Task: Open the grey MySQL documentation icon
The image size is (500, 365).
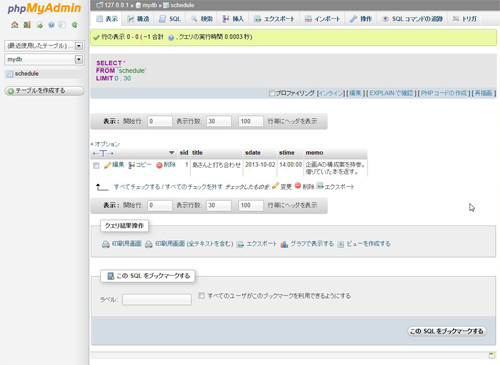Action: 62,25
